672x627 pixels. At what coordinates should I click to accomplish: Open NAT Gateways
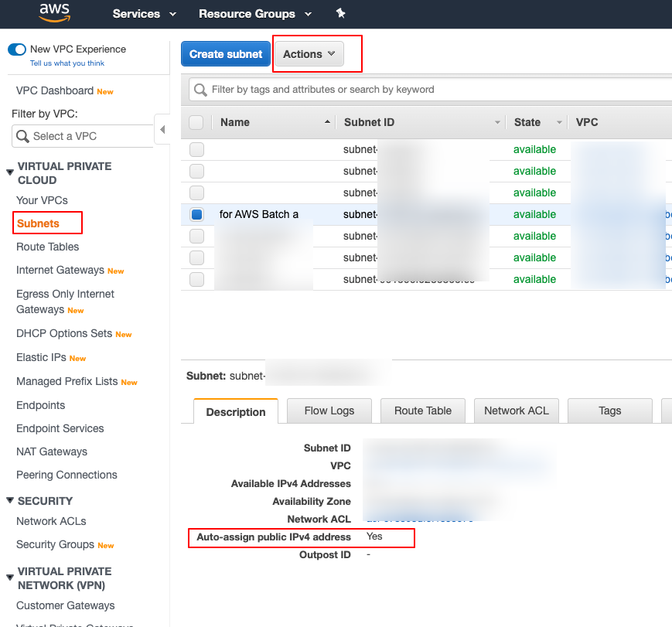click(x=52, y=452)
